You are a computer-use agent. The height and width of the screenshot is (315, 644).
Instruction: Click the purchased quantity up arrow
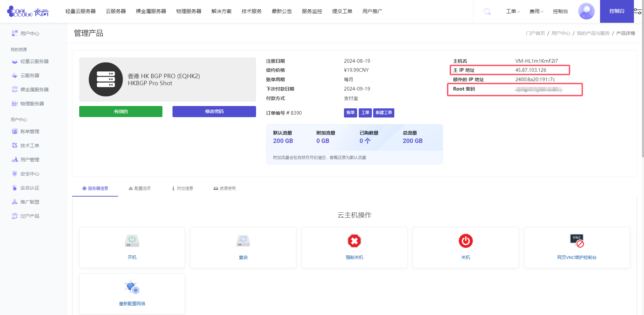click(367, 141)
